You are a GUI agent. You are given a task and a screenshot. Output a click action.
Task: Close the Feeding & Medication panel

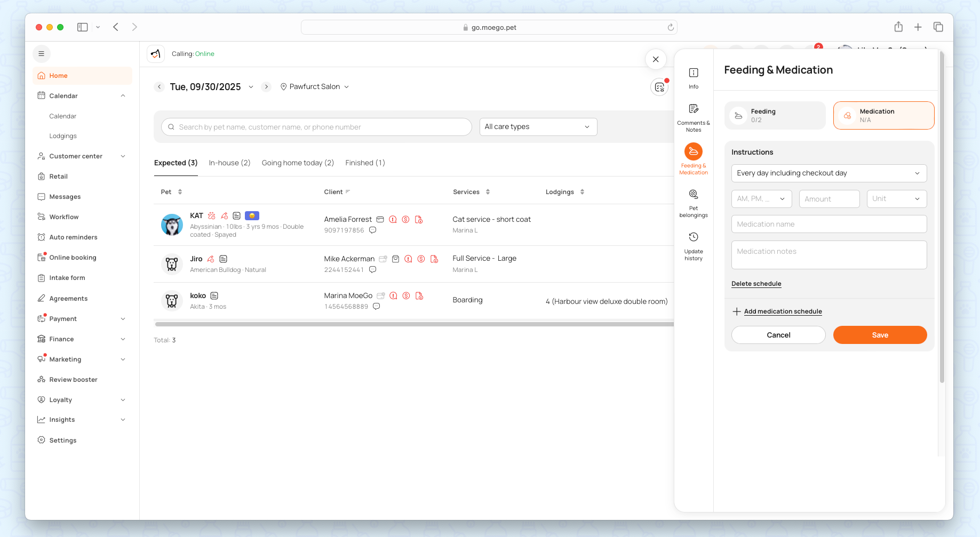coord(656,59)
